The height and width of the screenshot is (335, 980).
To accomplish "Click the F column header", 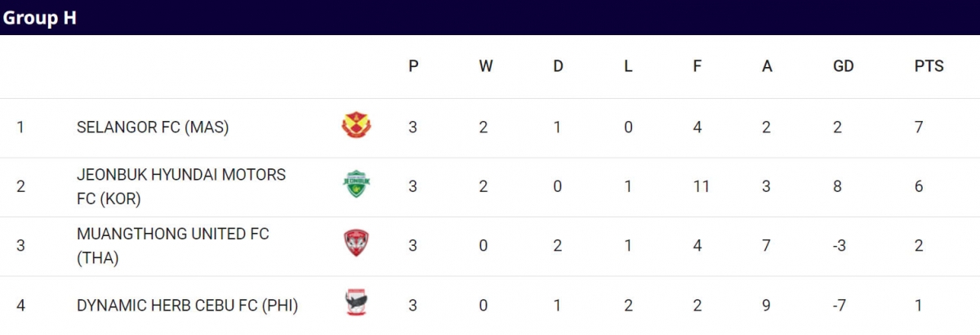I will (697, 67).
